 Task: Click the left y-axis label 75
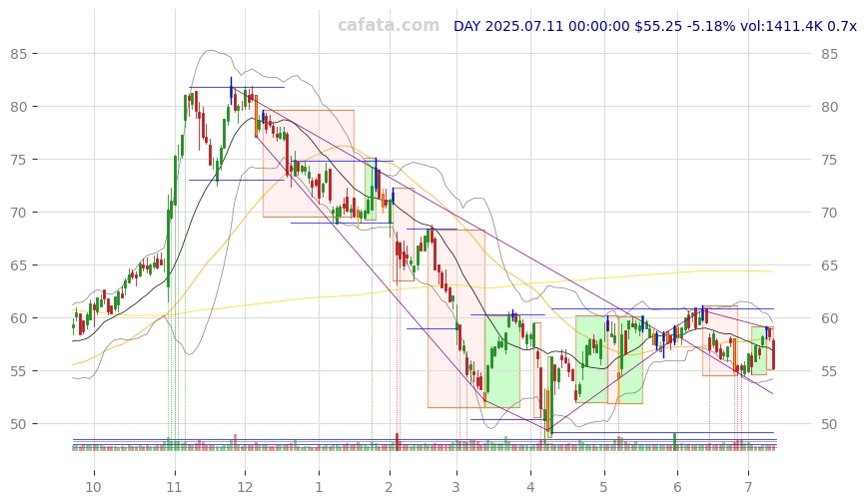18,160
